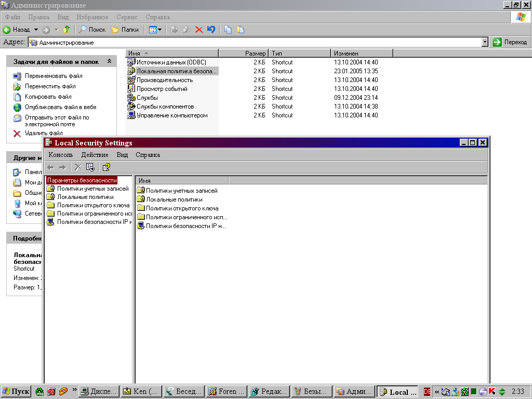Open the Службы shortcut icon
The width and height of the screenshot is (532, 399).
click(x=131, y=98)
